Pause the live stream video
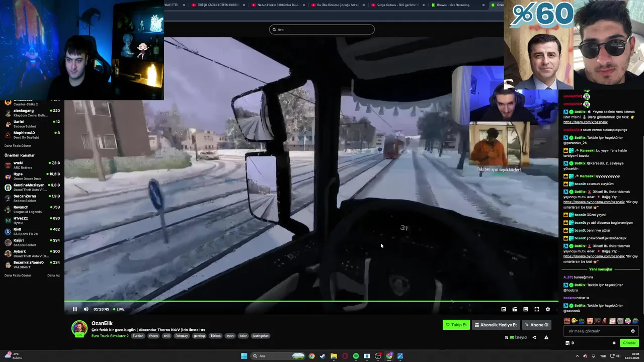 [75, 309]
